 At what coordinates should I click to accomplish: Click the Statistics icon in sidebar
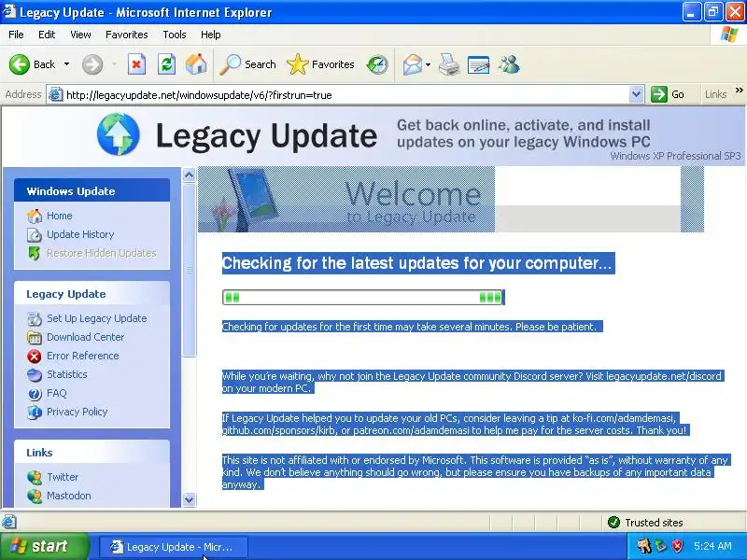click(35, 375)
